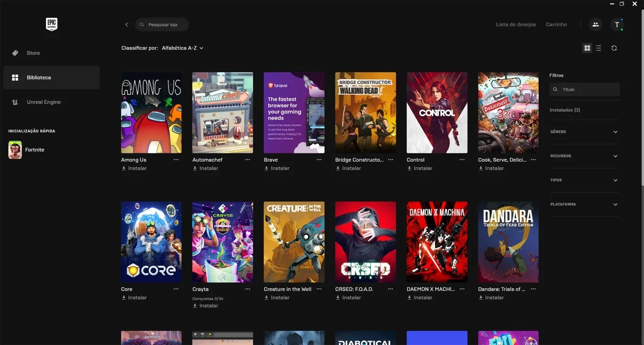Open more options for Core
Screen dimensions: 644x345
coord(176,289)
